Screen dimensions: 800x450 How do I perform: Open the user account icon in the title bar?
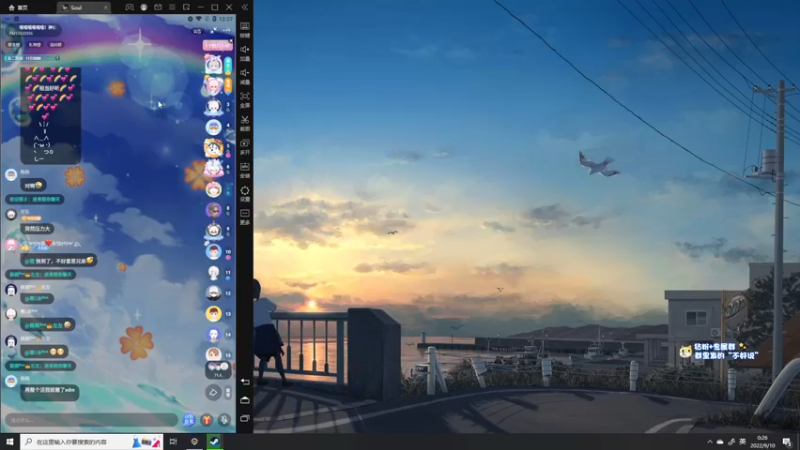click(144, 7)
